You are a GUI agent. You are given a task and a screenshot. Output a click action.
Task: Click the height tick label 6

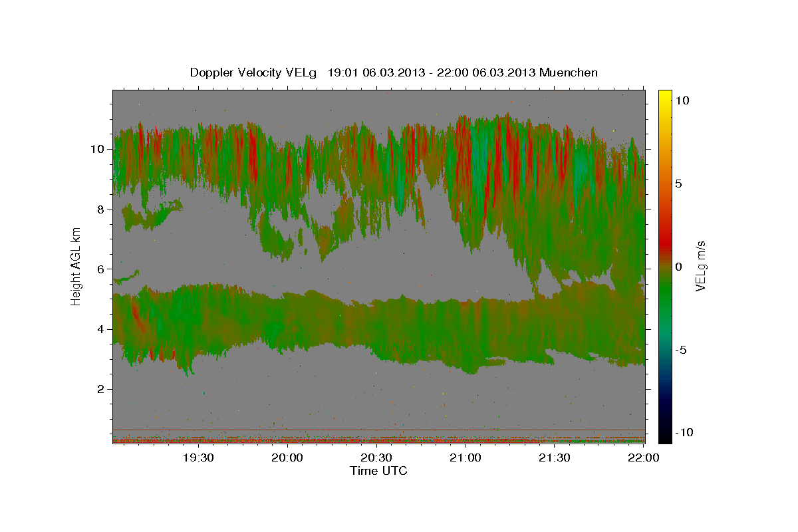(x=102, y=269)
